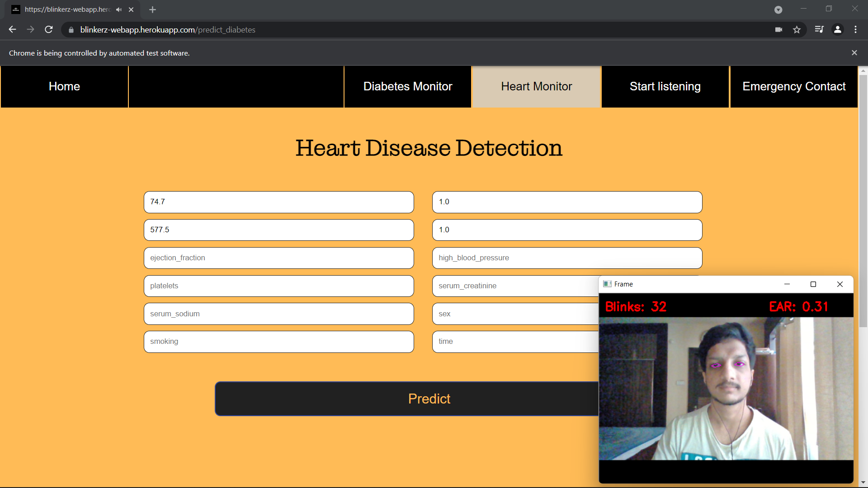Open the media control icon

pyautogui.click(x=819, y=29)
